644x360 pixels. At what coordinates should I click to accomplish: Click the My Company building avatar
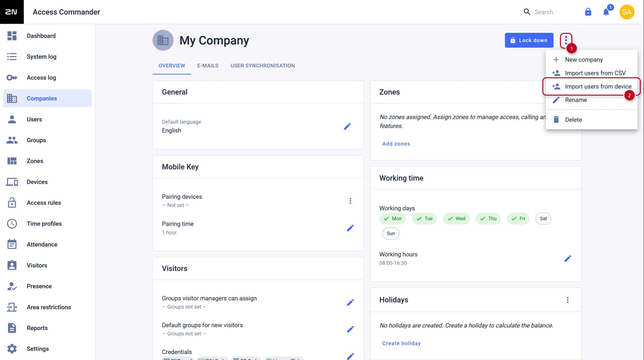163,40
